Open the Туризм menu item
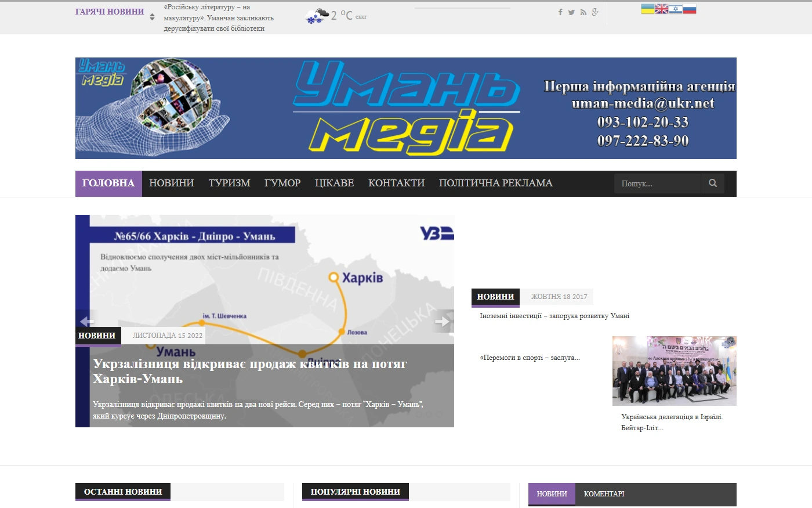 click(x=230, y=183)
